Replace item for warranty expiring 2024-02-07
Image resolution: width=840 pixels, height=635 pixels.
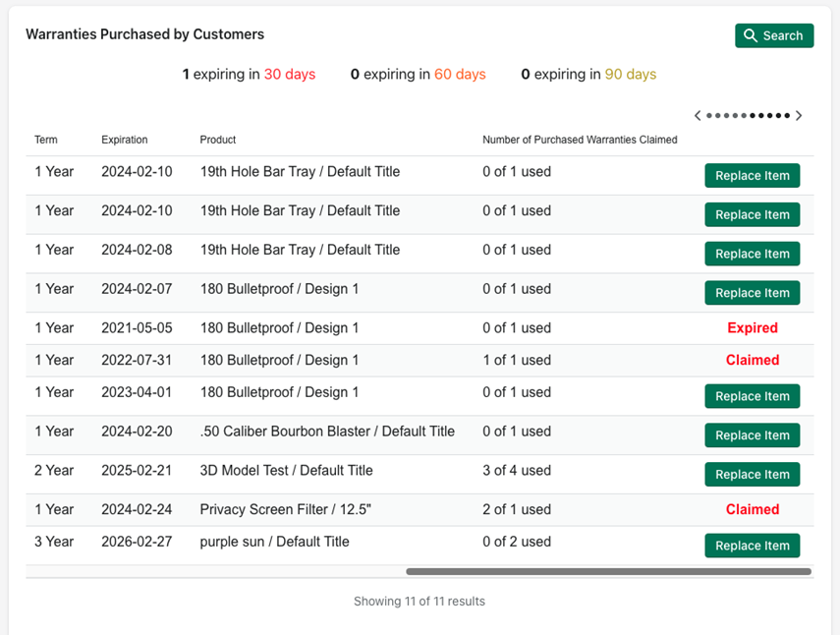click(x=752, y=293)
